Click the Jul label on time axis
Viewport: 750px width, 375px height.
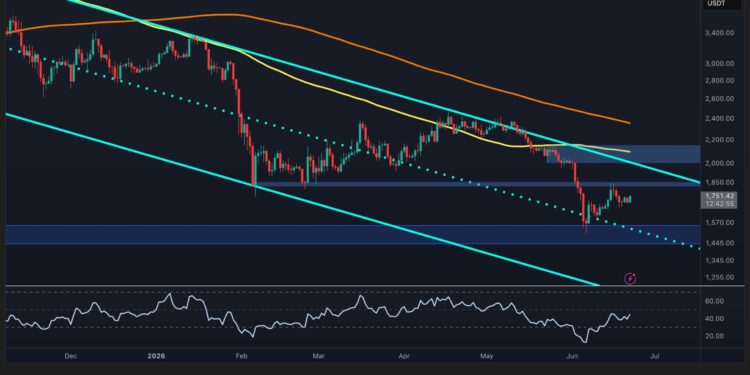[x=655, y=356]
